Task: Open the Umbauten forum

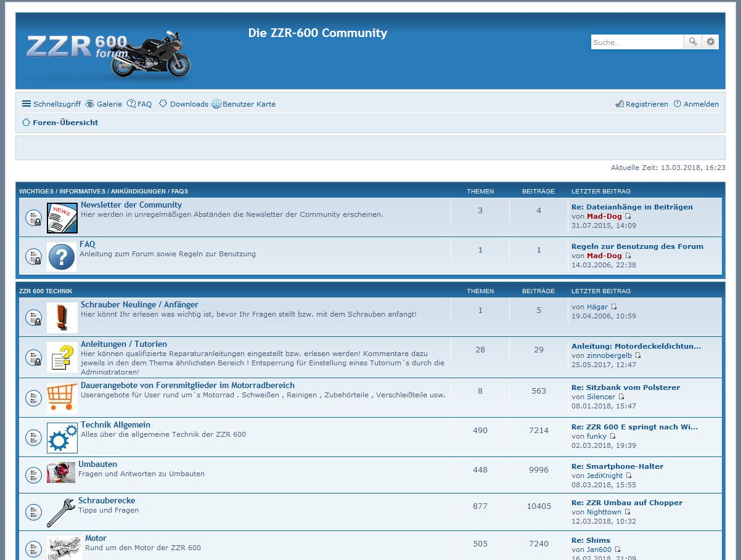Action: click(97, 464)
